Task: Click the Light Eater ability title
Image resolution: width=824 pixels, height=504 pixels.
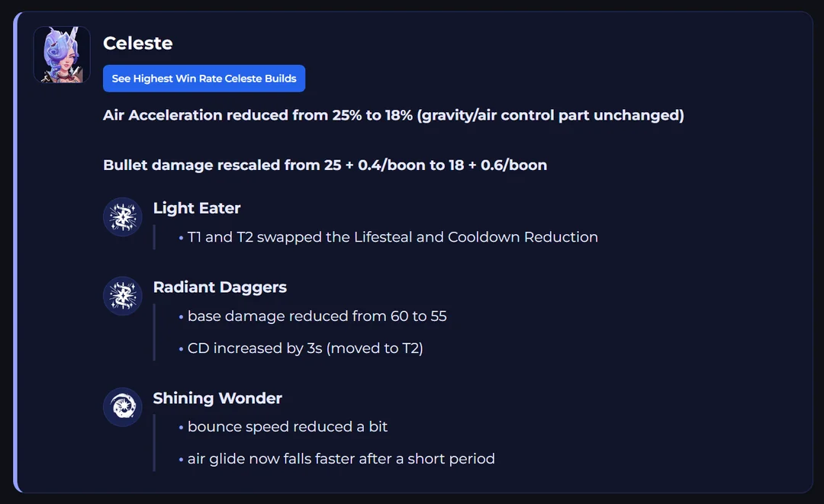Action: click(197, 208)
